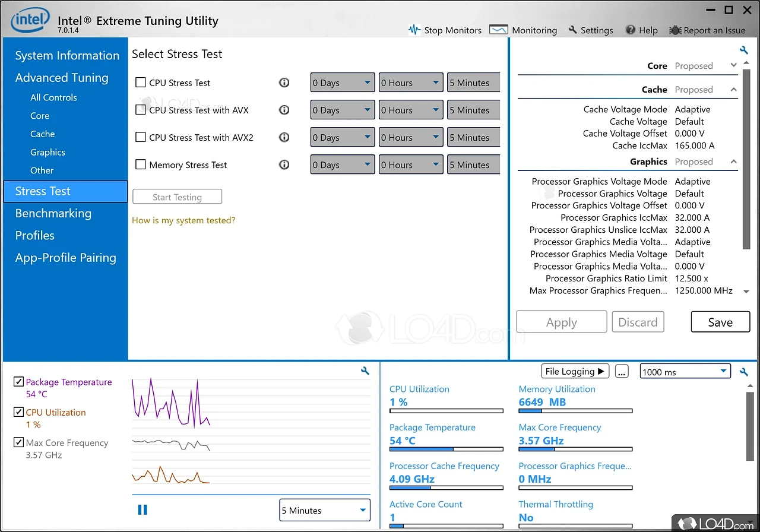Screen dimensions: 760x532
Task: Uncheck the Package Temperature graph option
Action: tap(18, 381)
